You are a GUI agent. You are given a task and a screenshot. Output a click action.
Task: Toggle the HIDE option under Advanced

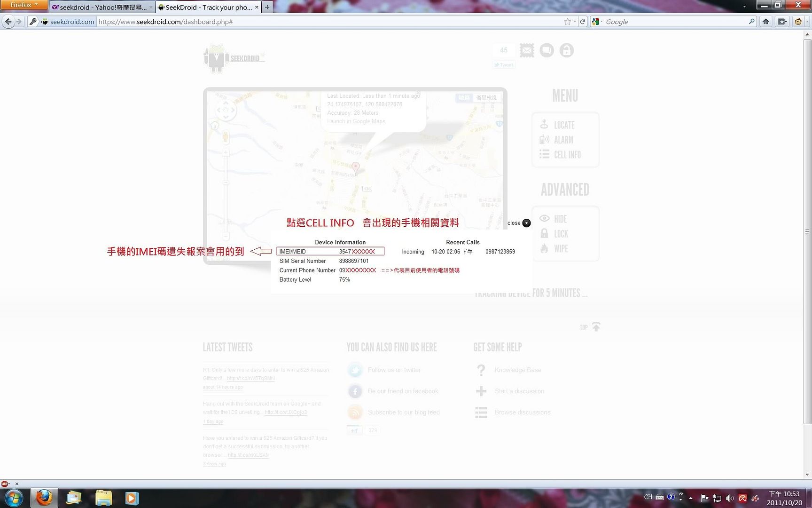[560, 219]
